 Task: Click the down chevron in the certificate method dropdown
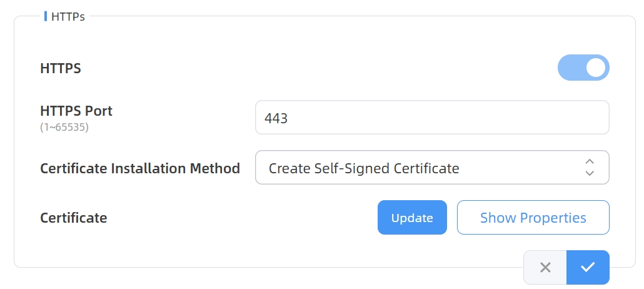pyautogui.click(x=589, y=173)
